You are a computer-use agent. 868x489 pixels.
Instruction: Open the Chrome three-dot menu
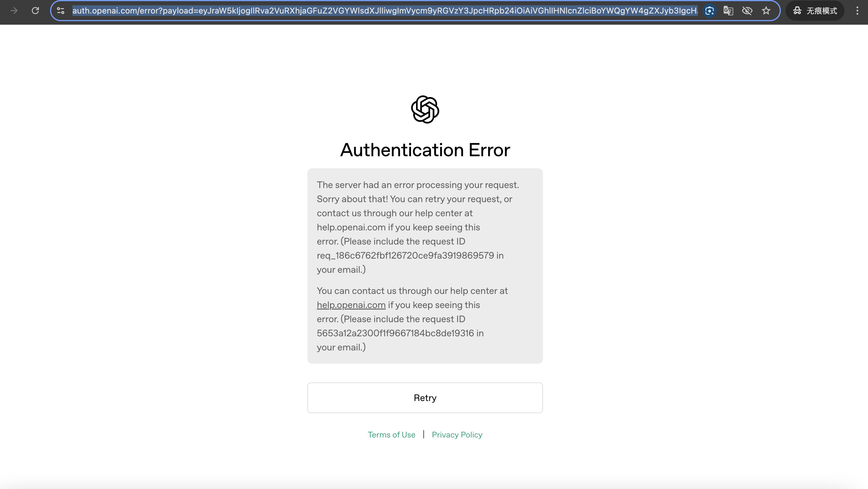857,11
